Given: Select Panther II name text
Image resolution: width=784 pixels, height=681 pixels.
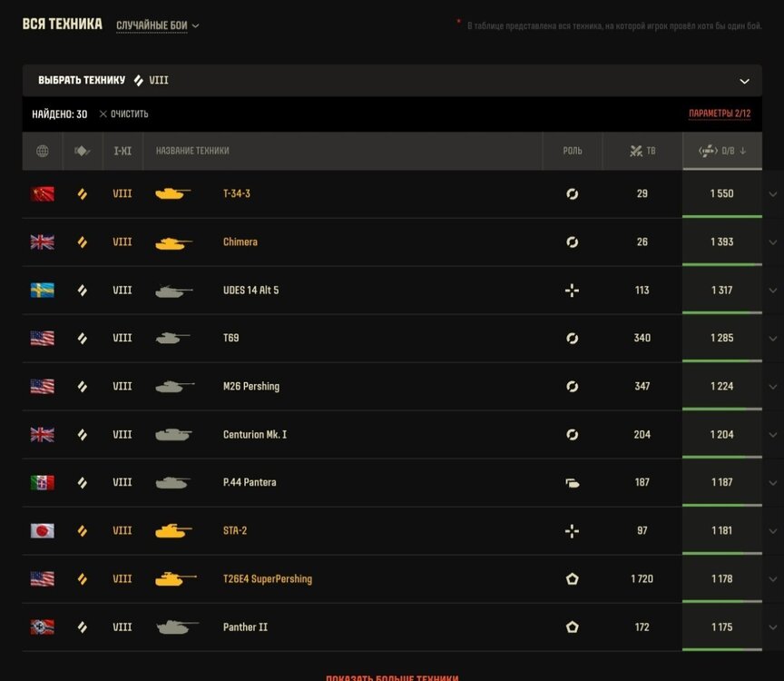Looking at the screenshot, I should (245, 627).
